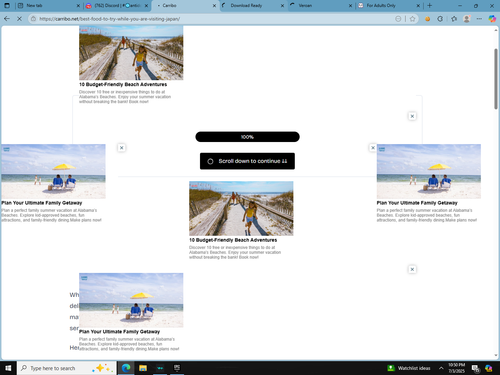500x375 pixels.
Task: Open the center boardwalk ad image
Action: 241,208
